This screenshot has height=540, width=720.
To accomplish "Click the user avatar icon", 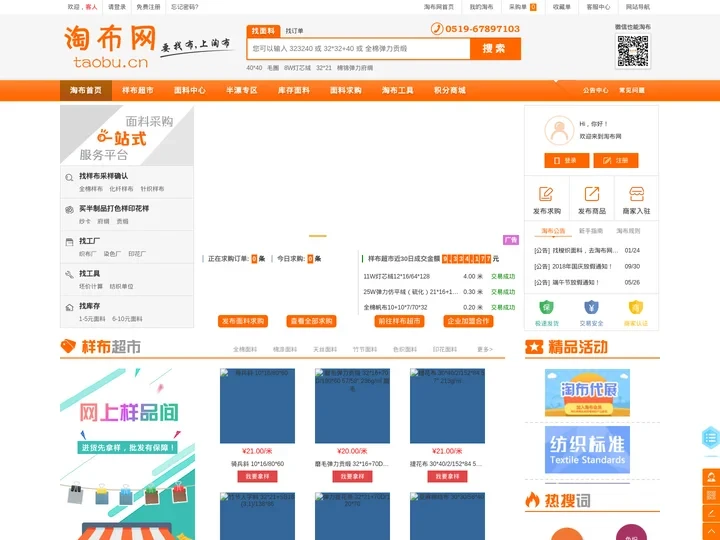I will coord(559,130).
